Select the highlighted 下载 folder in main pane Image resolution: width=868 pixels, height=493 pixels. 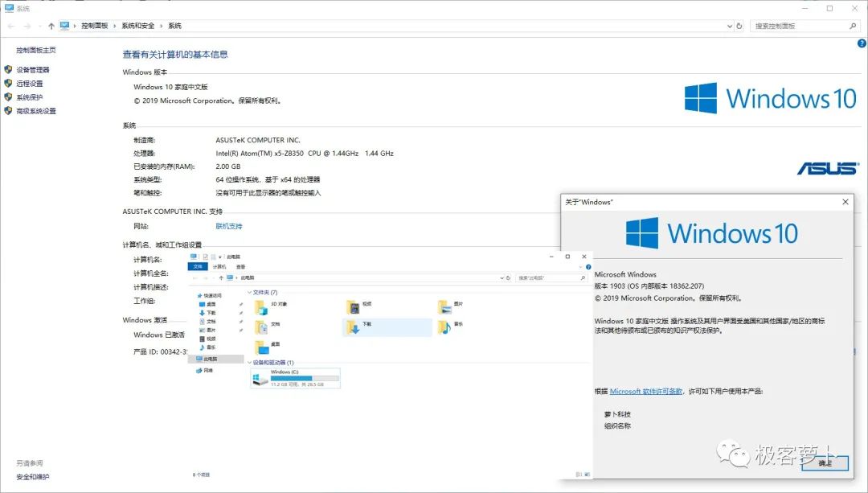coord(387,327)
